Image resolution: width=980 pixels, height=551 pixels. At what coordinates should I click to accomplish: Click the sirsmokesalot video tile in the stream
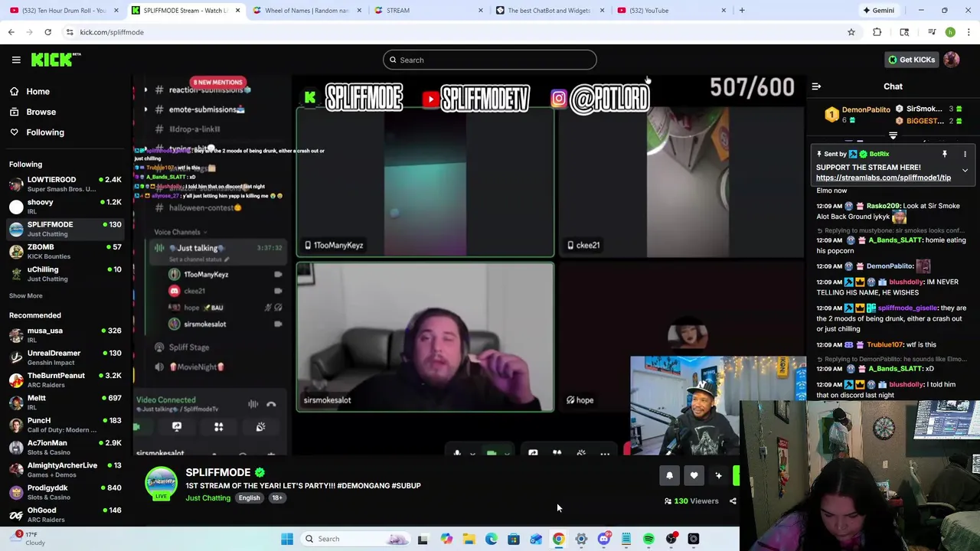425,337
